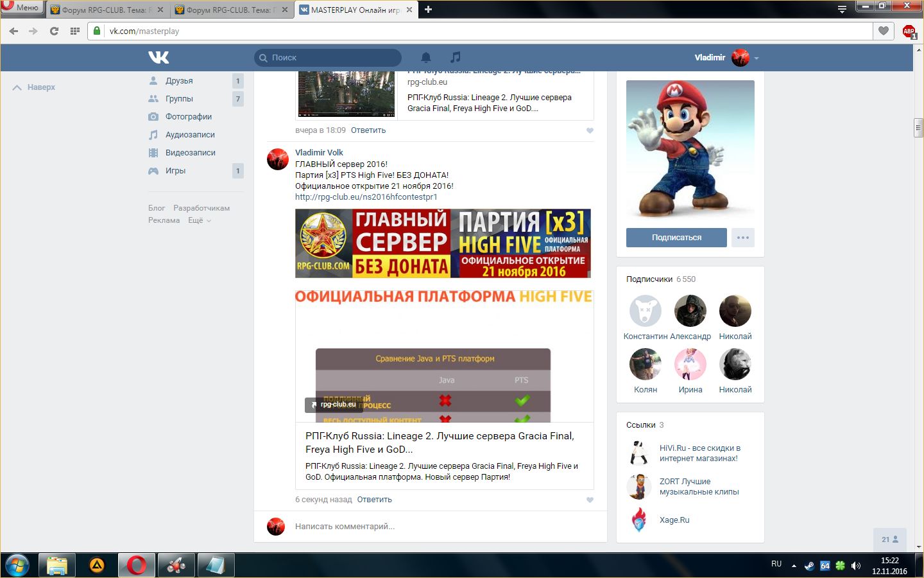Go to Аудиозаписи in the left menu
The height and width of the screenshot is (578, 924).
point(190,135)
